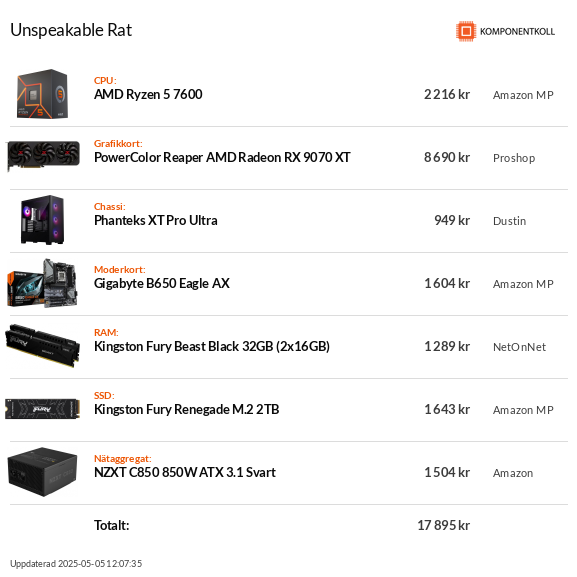Click the Unspeakable Rat list title
577x577 pixels.
click(x=71, y=30)
